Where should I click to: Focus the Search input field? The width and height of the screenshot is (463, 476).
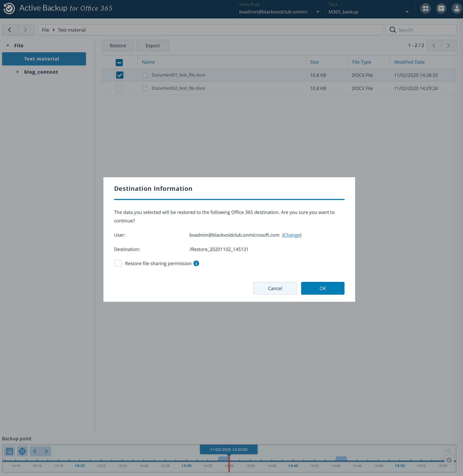[x=421, y=30]
